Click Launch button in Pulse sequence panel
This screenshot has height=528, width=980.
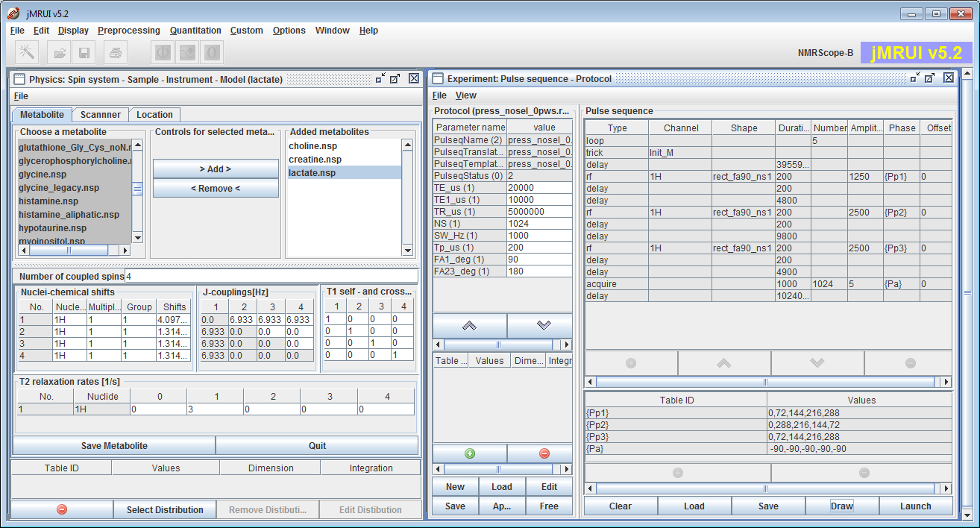pos(915,506)
